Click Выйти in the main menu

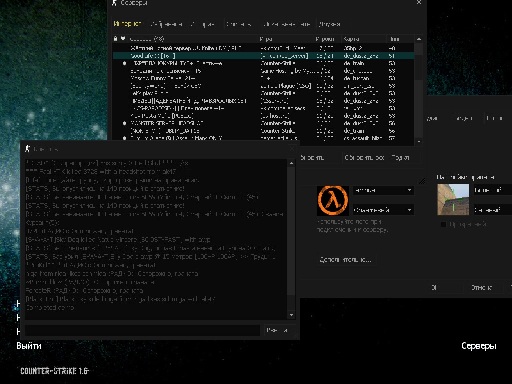tap(29, 346)
